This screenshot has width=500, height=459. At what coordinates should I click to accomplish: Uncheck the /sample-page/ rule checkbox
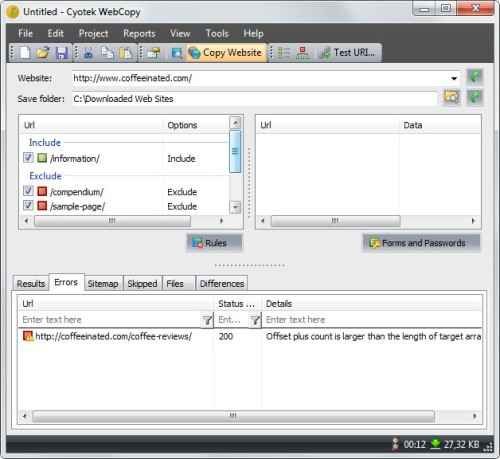(28, 205)
